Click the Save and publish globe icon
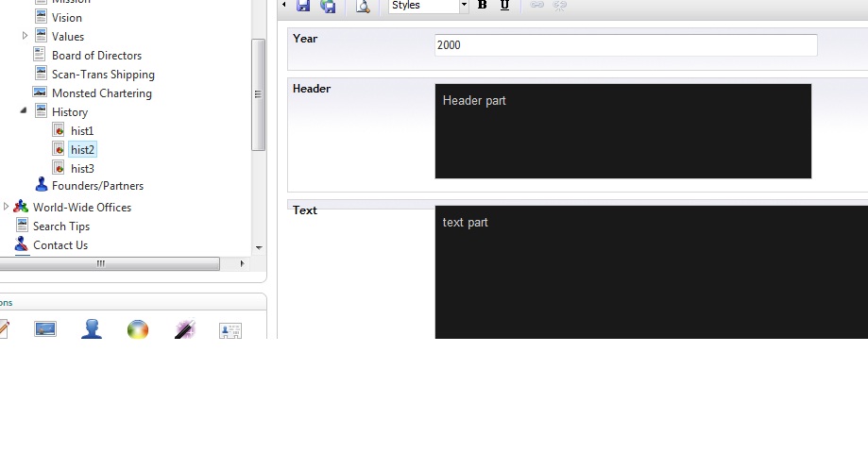Viewport: 868px width, 453px height. 328,6
